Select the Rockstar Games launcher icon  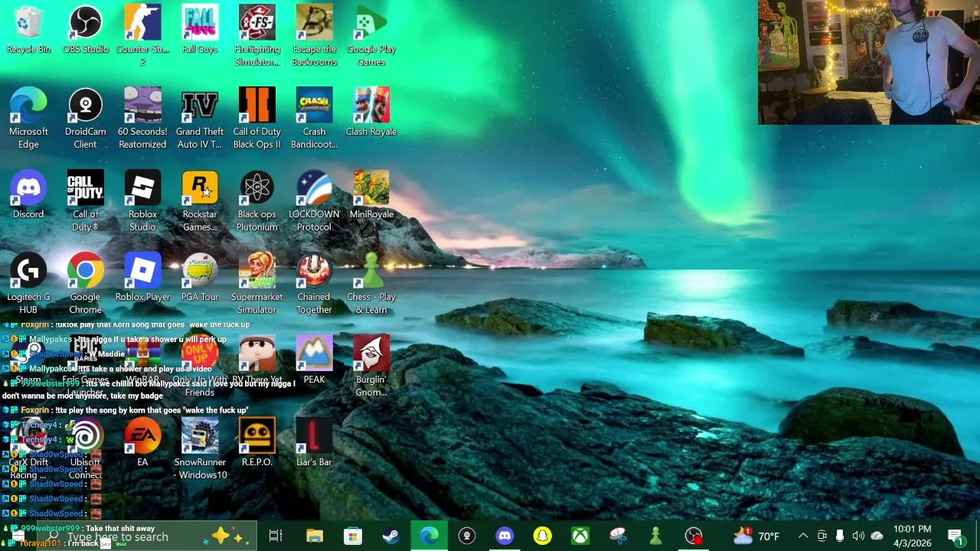pyautogui.click(x=200, y=201)
